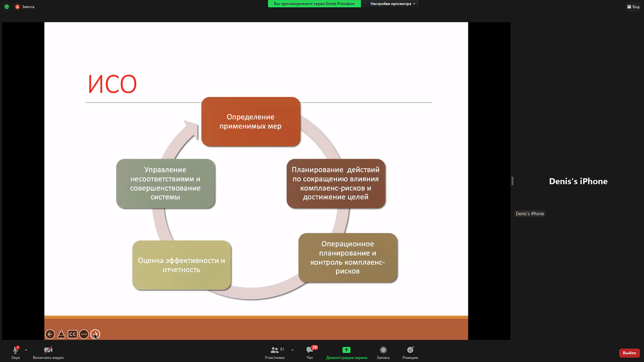Click the microphone Звук icon
Viewport: 644px width, 362px height.
pos(15,350)
